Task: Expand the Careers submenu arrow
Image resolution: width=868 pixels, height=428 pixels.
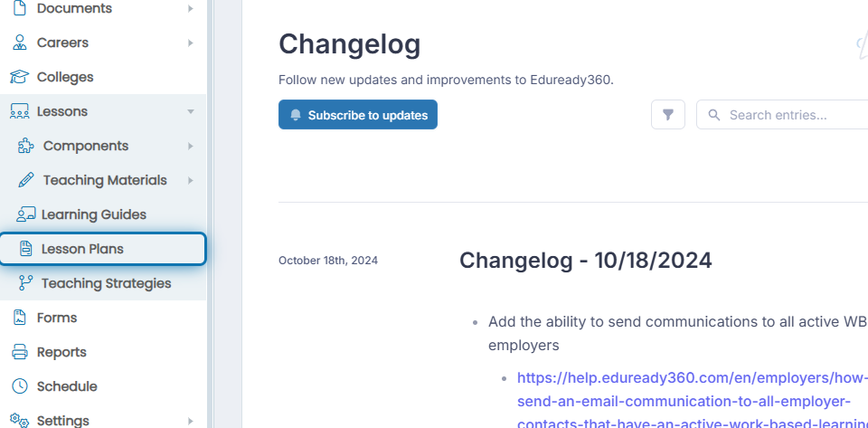Action: click(191, 43)
